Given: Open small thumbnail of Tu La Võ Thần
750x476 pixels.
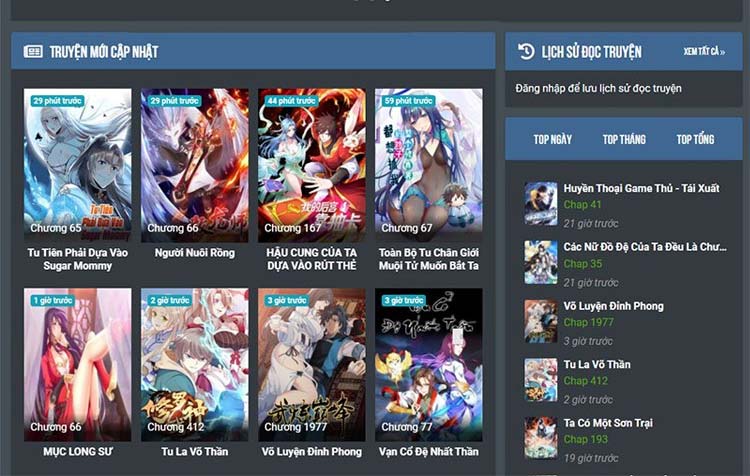Looking at the screenshot, I should coord(541,380).
